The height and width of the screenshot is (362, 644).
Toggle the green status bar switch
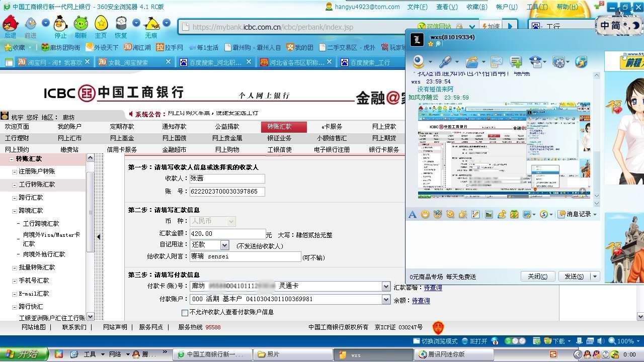515,341
